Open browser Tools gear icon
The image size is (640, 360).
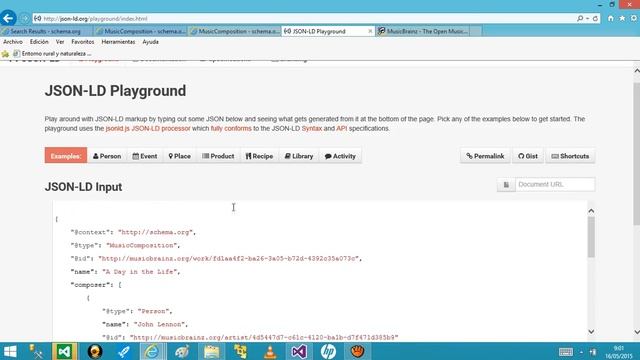[634, 18]
